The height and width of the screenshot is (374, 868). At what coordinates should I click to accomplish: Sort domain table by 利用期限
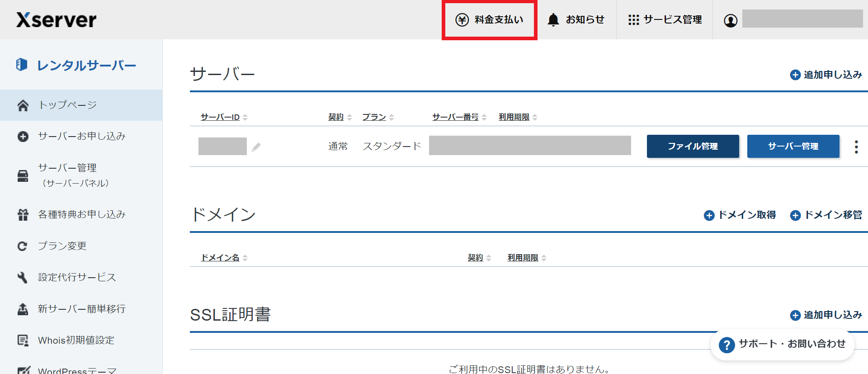click(527, 258)
